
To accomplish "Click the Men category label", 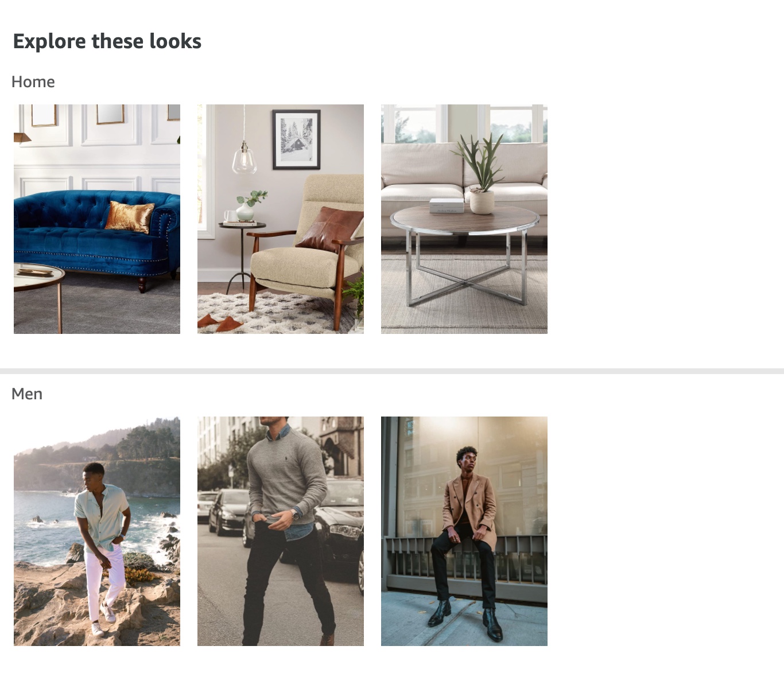I will coord(27,394).
